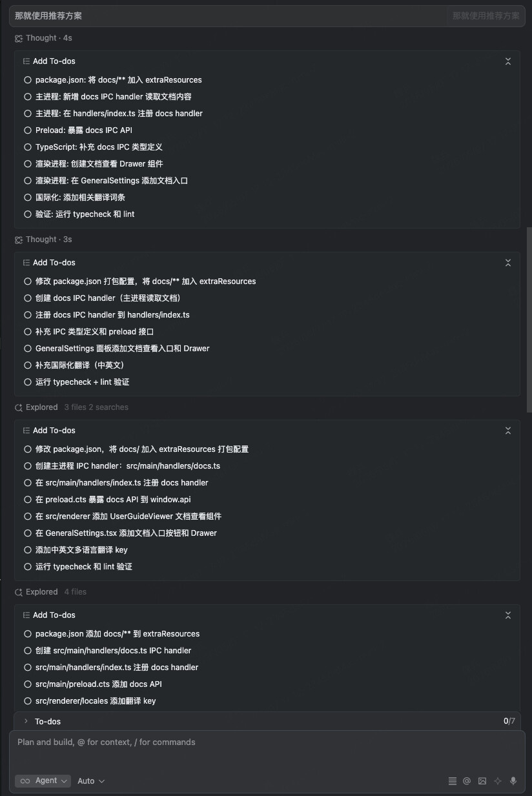This screenshot has width=532, height=796.
Task: Open the 'Explored 4 files' section
Action: [x=50, y=592]
